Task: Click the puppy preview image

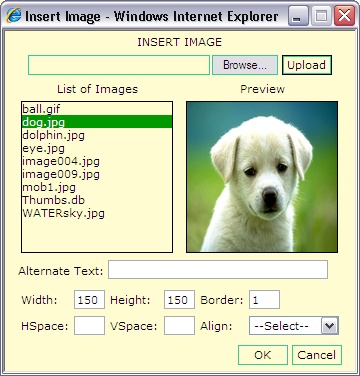Action: [262, 177]
